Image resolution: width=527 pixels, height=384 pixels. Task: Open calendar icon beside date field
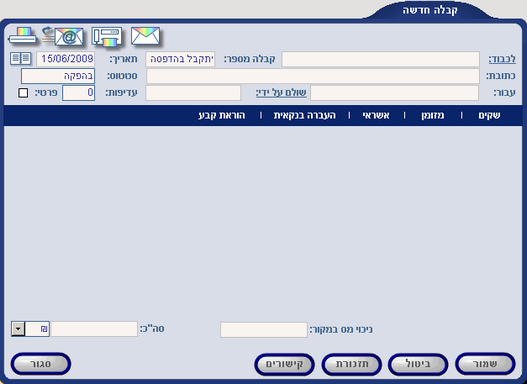[x=21, y=58]
